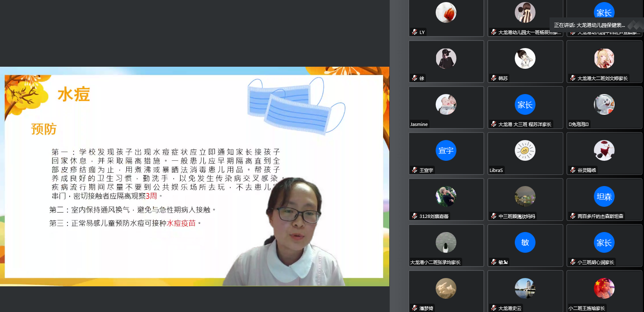The height and width of the screenshot is (312, 644).
Task: Select LY's lantern fruit avatar
Action: pyautogui.click(x=446, y=12)
